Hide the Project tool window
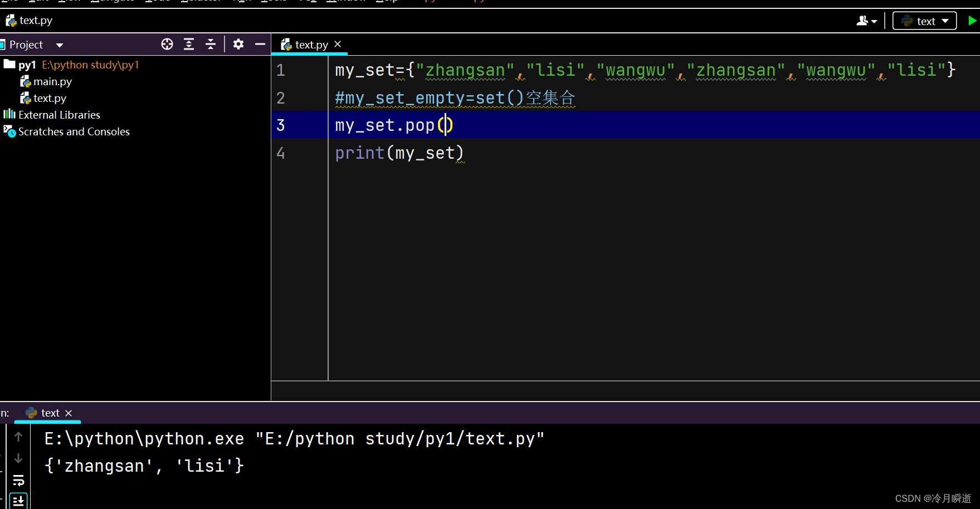 coord(260,44)
